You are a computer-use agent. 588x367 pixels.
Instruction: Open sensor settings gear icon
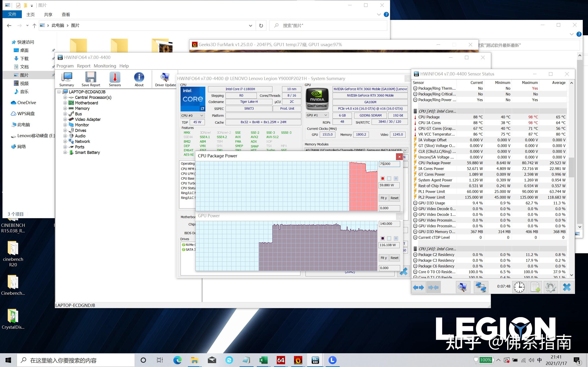click(551, 287)
